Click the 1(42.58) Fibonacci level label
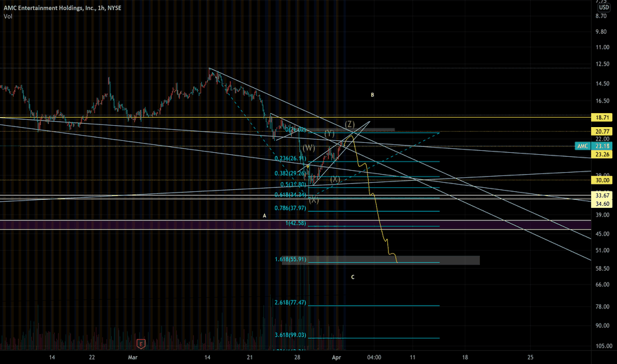Screen dimensions: 617x364 click(295, 223)
